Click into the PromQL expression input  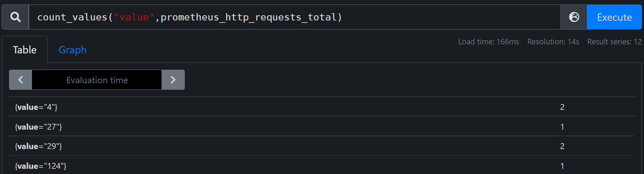(x=295, y=17)
